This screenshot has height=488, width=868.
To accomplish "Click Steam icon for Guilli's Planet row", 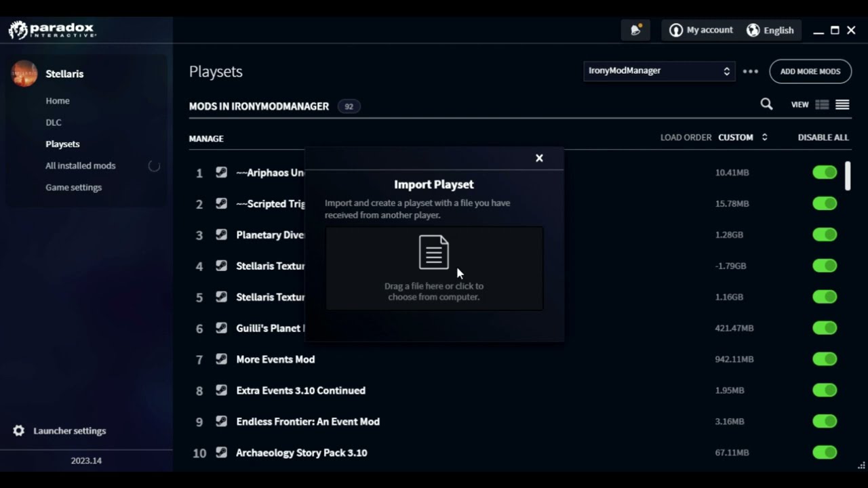I will point(221,328).
